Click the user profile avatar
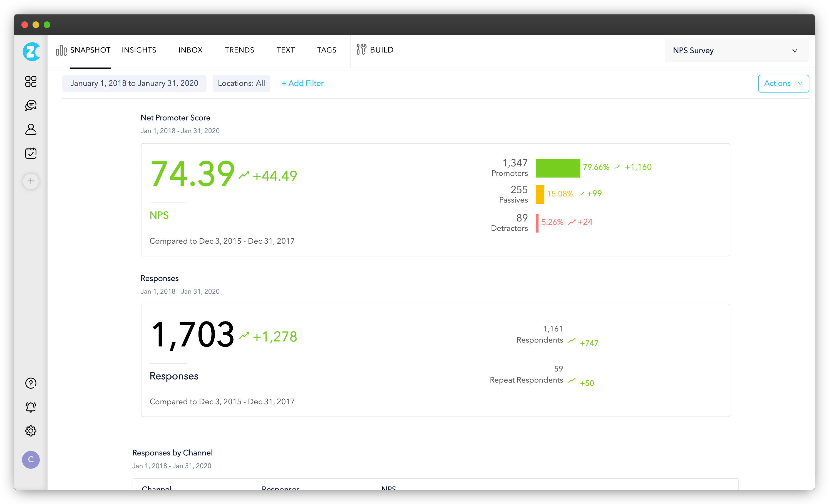 [x=30, y=460]
